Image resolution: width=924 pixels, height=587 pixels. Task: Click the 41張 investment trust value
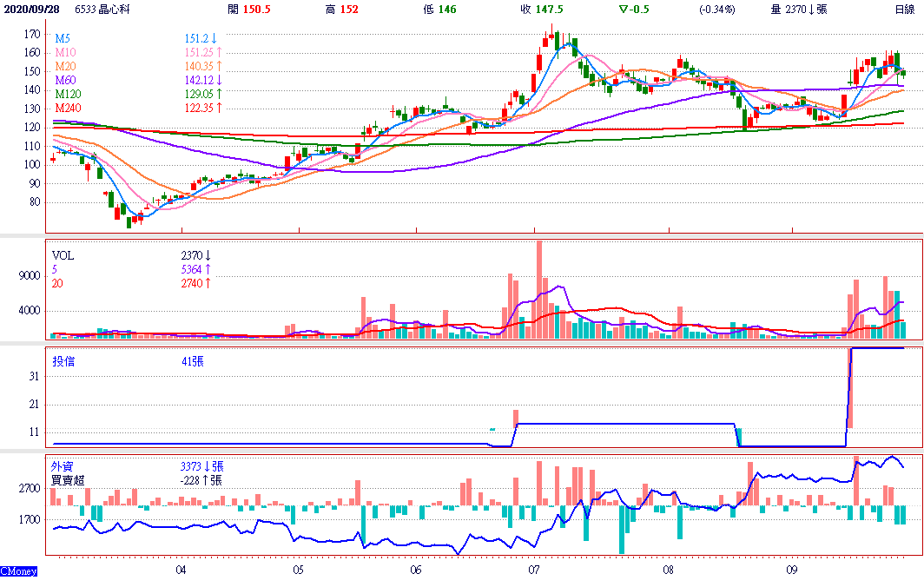[x=194, y=360]
